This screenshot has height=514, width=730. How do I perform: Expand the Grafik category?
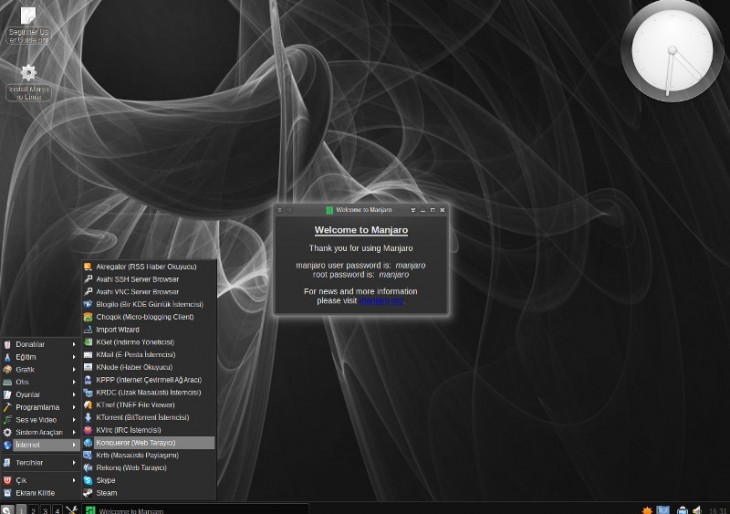[40, 370]
